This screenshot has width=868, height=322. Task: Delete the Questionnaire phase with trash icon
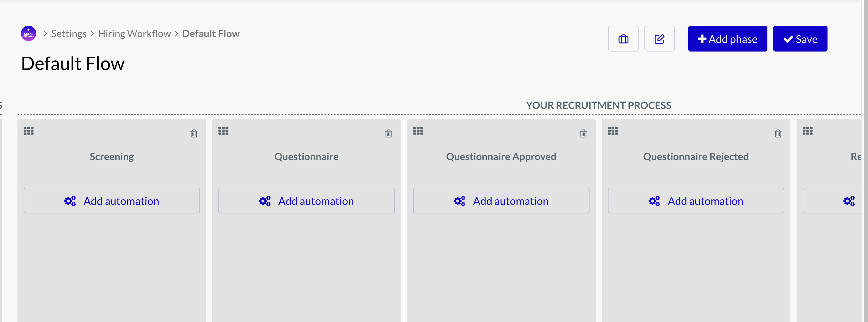point(389,133)
